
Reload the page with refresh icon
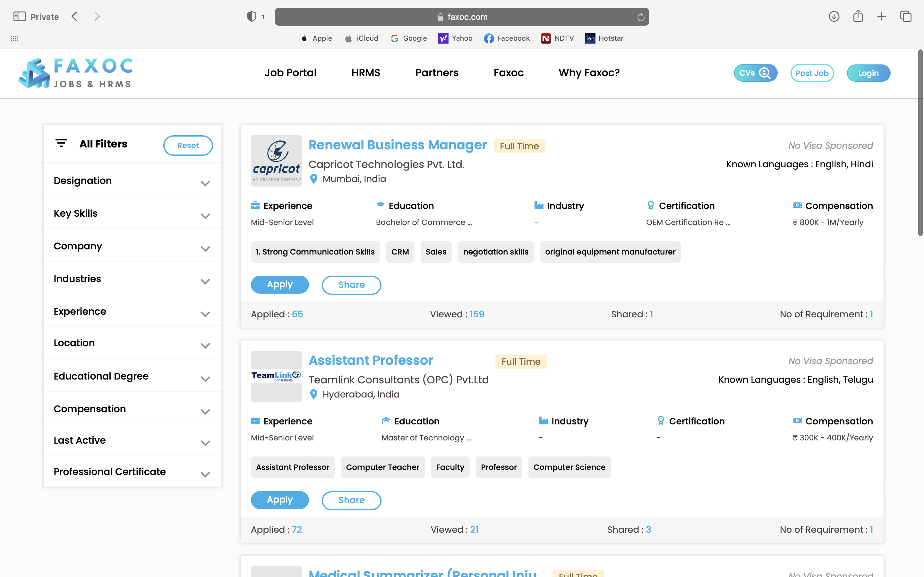coord(641,17)
